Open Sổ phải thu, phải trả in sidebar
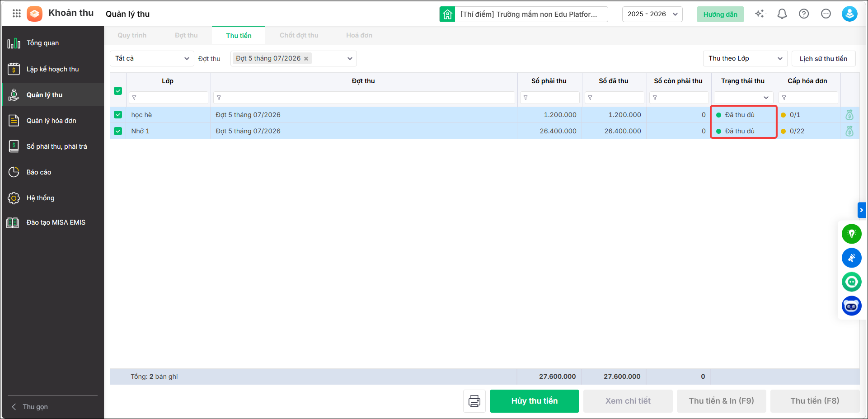The image size is (868, 419). click(x=53, y=146)
